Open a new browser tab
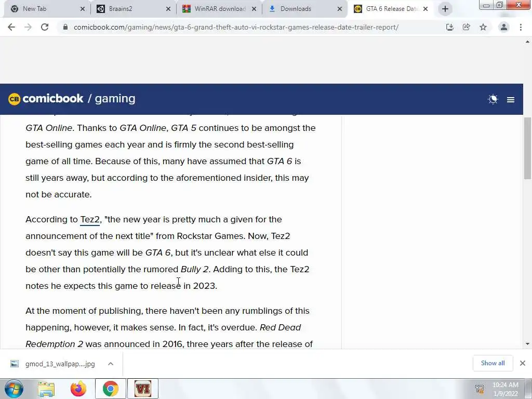The width and height of the screenshot is (532, 399). [x=445, y=9]
